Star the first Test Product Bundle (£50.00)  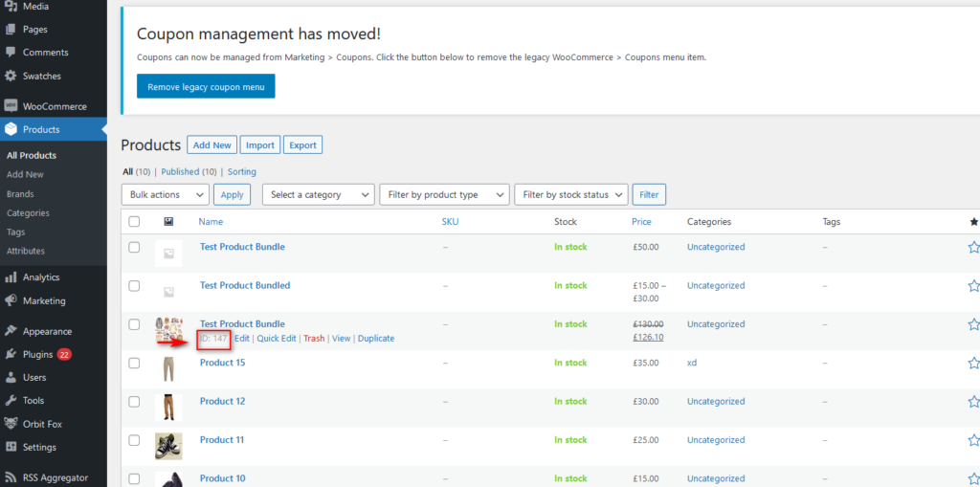pyautogui.click(x=973, y=248)
